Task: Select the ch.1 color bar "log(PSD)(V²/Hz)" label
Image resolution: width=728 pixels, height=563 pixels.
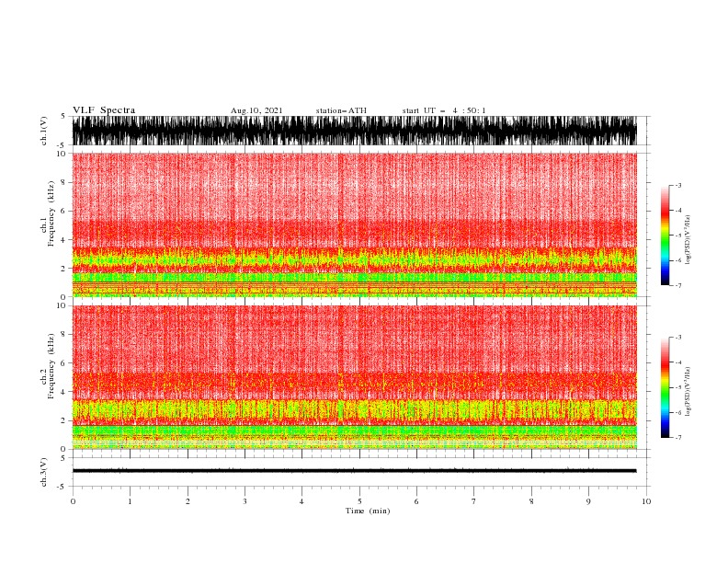Action: tap(688, 240)
